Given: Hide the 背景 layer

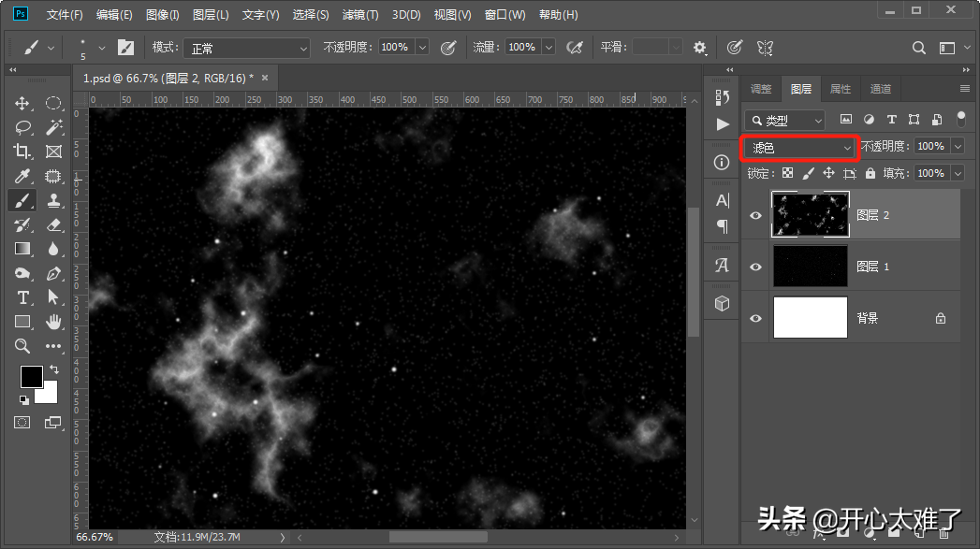Looking at the screenshot, I should tap(756, 318).
